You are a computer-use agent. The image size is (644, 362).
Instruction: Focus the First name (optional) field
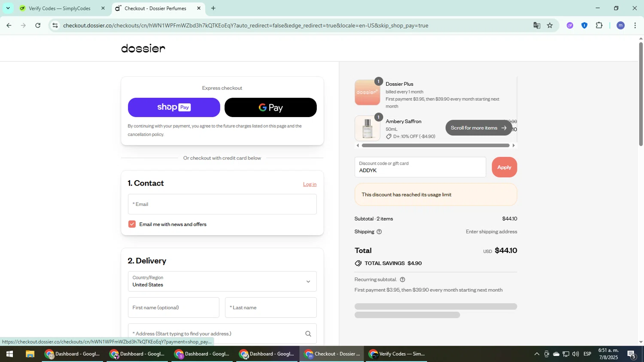(173, 308)
